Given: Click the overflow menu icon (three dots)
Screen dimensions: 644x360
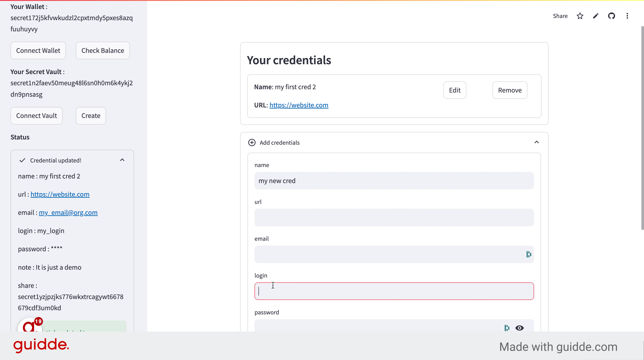Looking at the screenshot, I should coord(627,16).
